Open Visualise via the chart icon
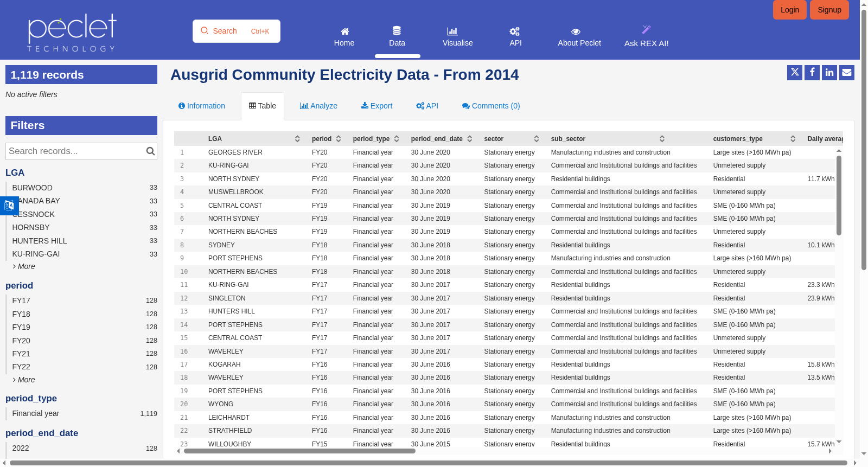The width and height of the screenshot is (868, 467). point(452,31)
